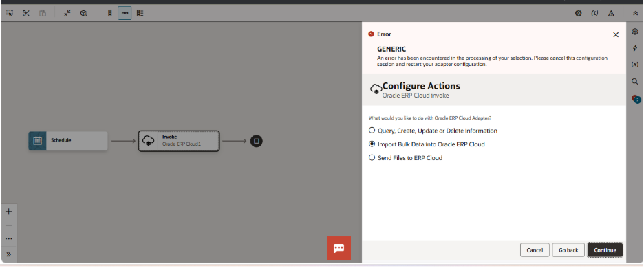Click the Continue button
644x268 pixels.
[x=605, y=250]
